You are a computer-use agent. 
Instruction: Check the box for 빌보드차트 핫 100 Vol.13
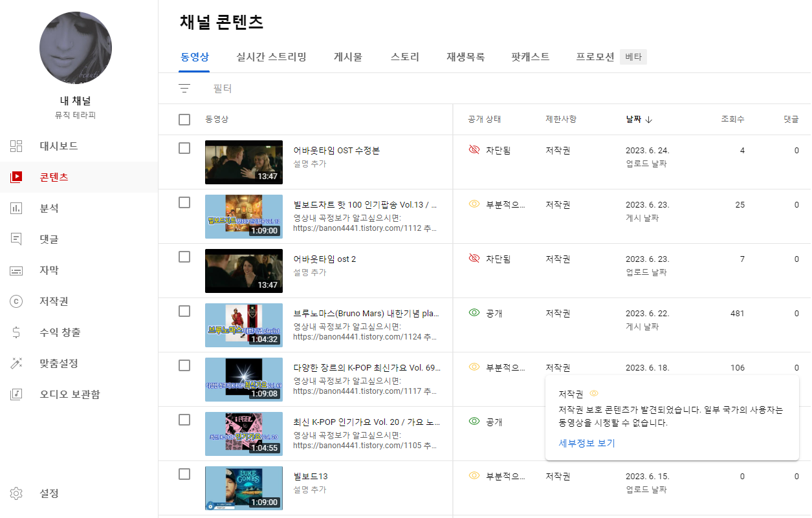pos(184,202)
